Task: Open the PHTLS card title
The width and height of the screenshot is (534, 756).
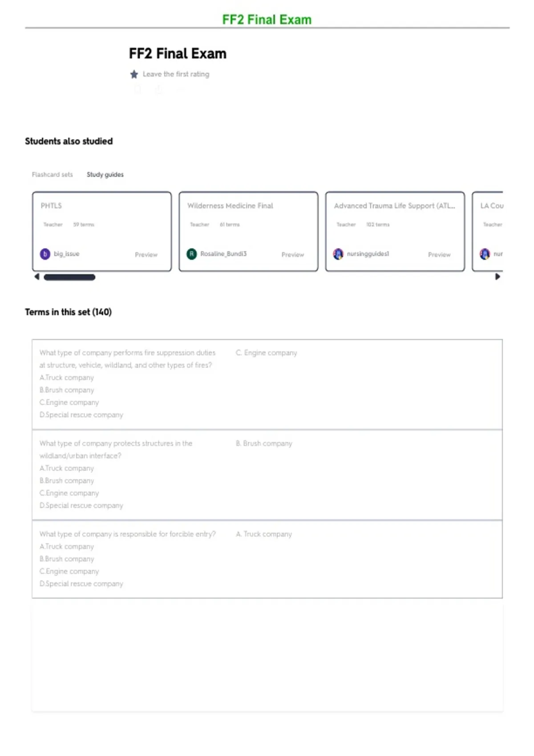Action: [51, 205]
